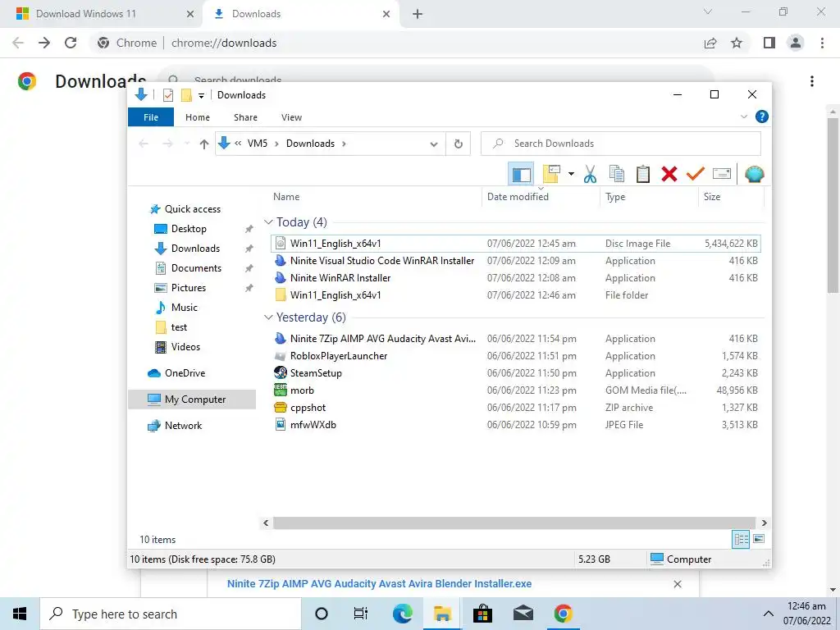Viewport: 840px width, 630px height.
Task: Open the View ribbon tab
Action: click(291, 117)
